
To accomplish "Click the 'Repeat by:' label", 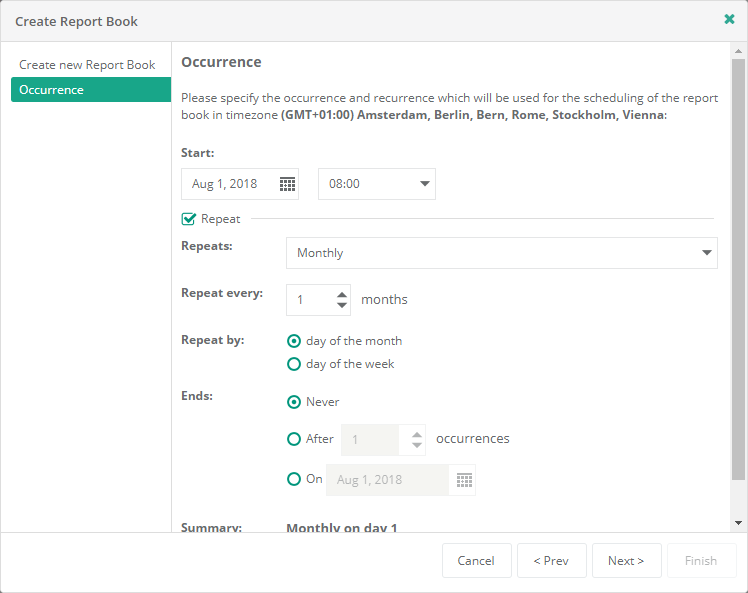I will click(x=213, y=340).
